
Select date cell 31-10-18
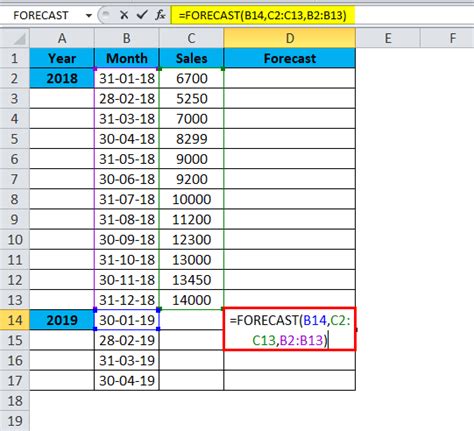[x=127, y=260]
